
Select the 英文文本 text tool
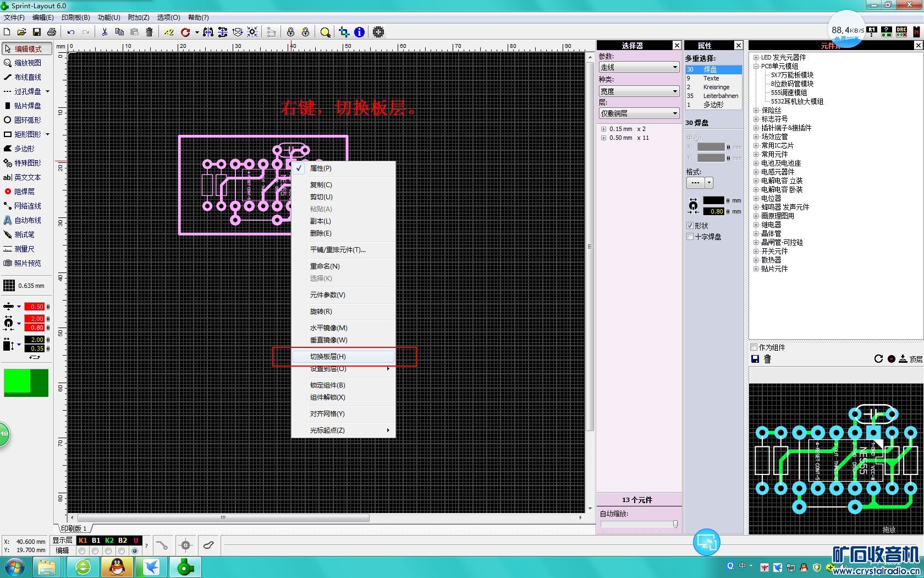(26, 177)
